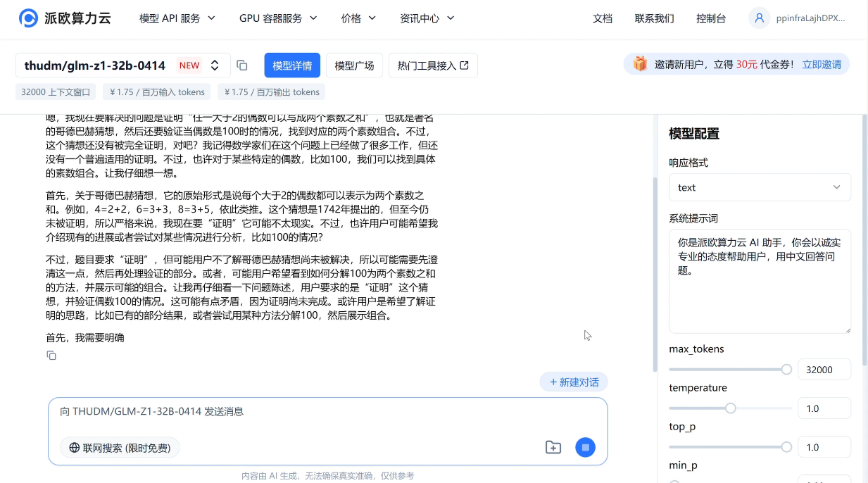Copy the model name thudm/glm-z1-32b-0414
The height and width of the screenshot is (483, 868).
(242, 65)
